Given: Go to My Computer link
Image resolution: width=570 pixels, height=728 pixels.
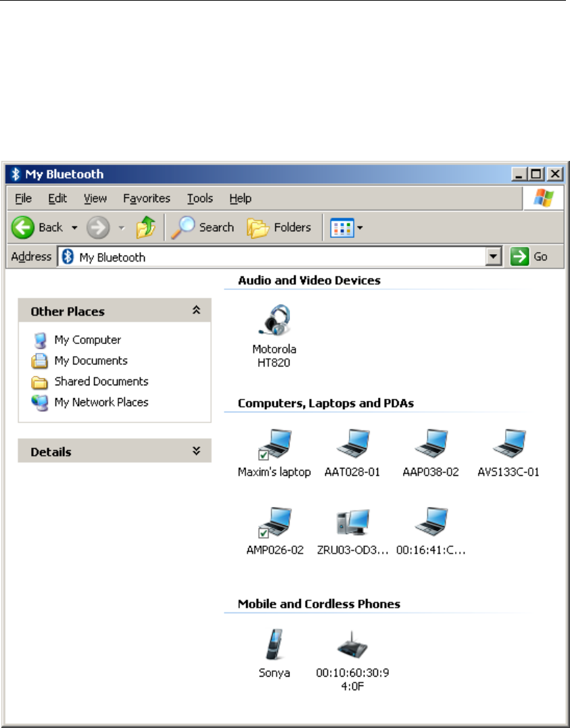Looking at the screenshot, I should point(87,340).
